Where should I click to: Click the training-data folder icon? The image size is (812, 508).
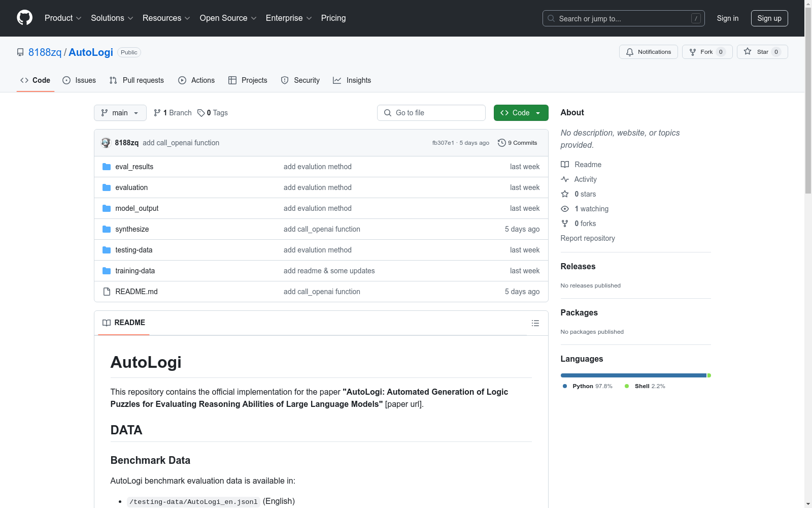click(107, 271)
